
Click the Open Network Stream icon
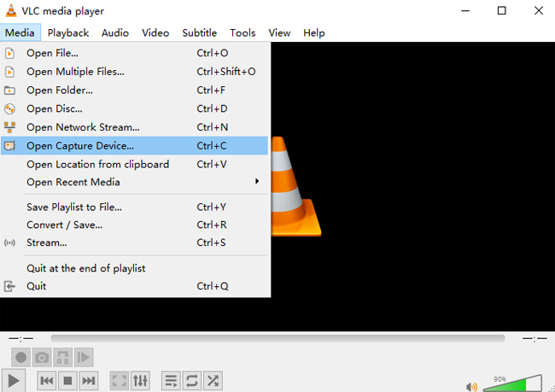(x=9, y=127)
